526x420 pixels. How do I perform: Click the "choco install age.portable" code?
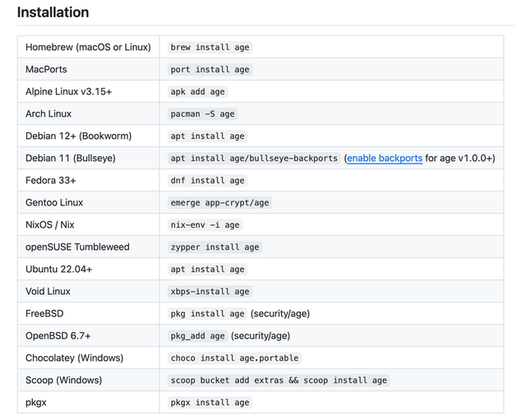point(234,358)
